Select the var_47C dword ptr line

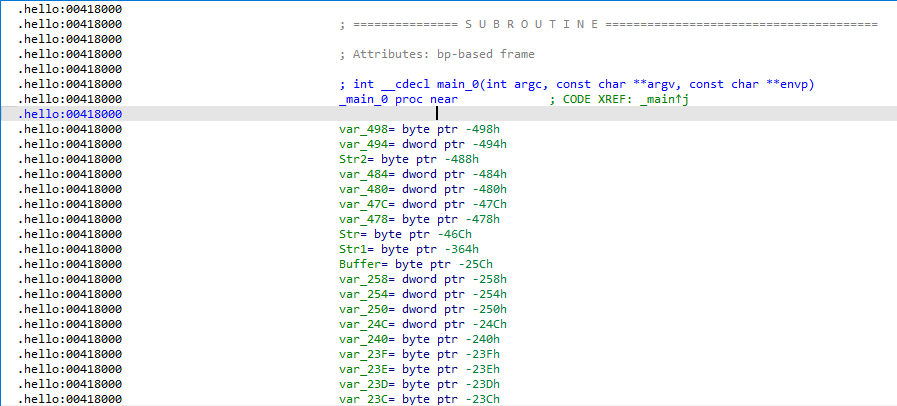point(423,204)
